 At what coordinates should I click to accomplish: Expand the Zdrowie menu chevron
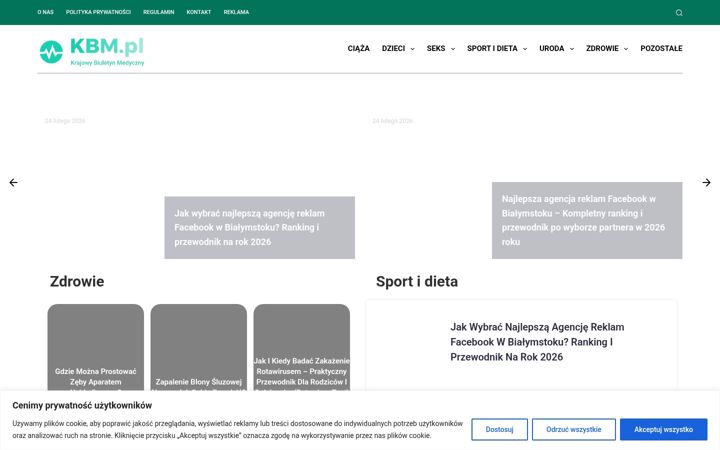point(626,49)
